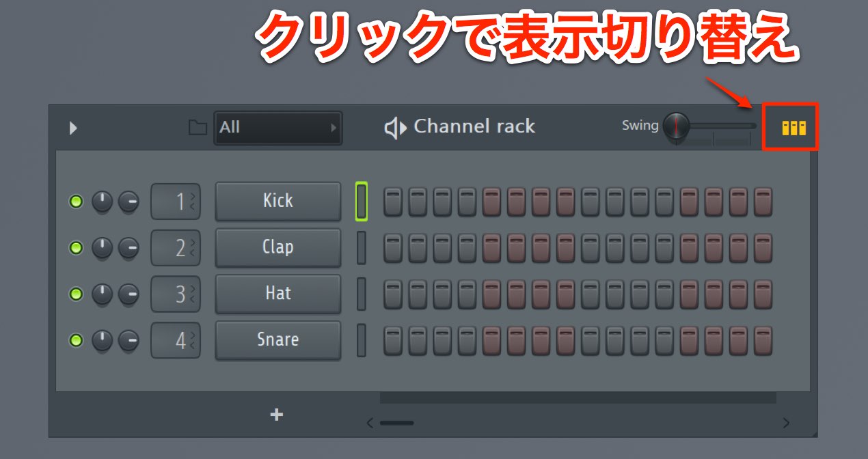This screenshot has height=459, width=868.
Task: Click the speaker icon beside Channel rack
Action: click(x=395, y=128)
